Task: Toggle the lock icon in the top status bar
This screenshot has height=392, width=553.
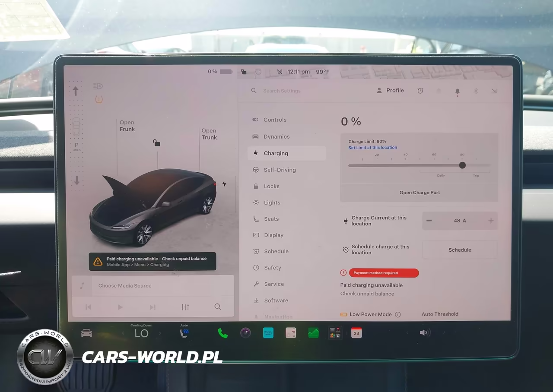Action: [x=244, y=72]
